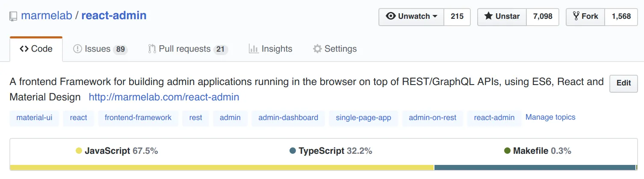Toggle star off with Unstar button
This screenshot has width=644, height=179.
[x=502, y=17]
